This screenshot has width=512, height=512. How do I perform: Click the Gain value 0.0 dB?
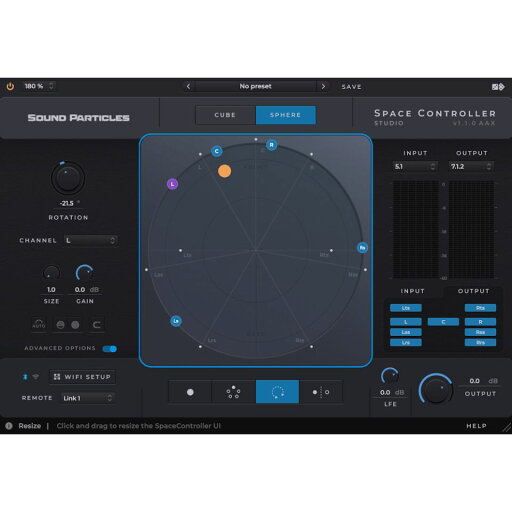tap(87, 290)
